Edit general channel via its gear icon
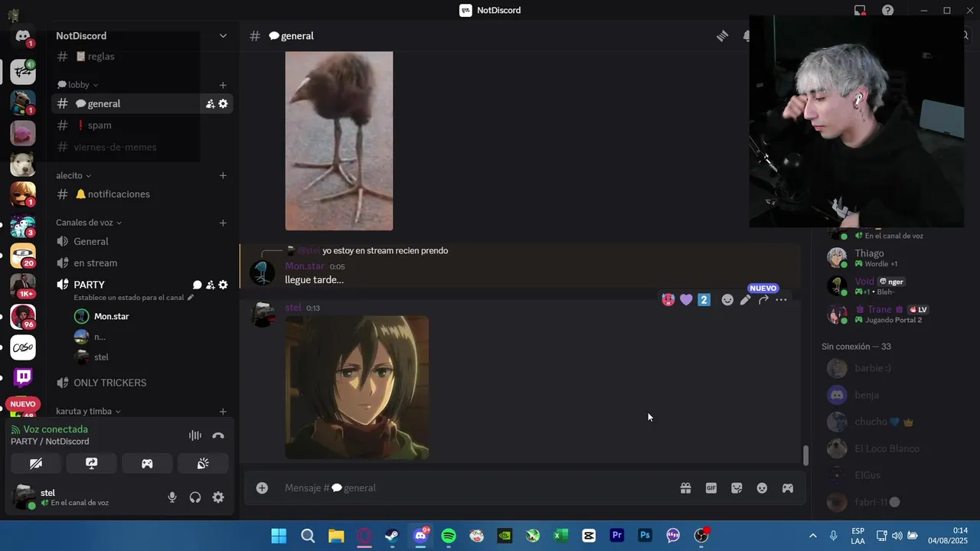Screen dimensions: 980x551 223,104
